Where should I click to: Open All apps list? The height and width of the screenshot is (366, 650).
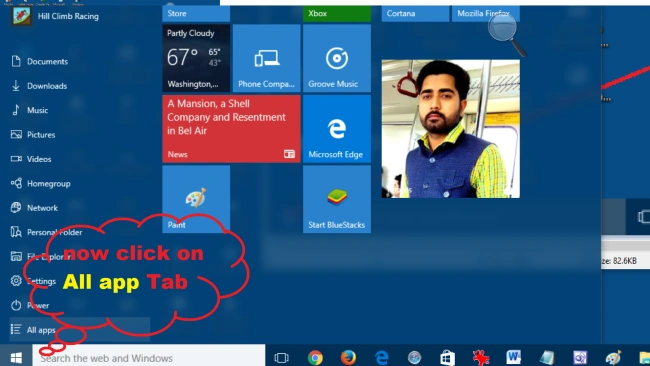point(80,330)
